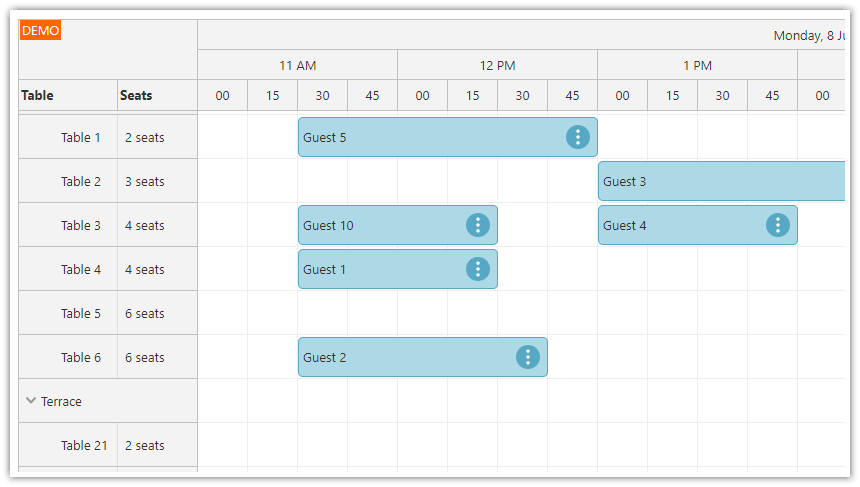
Task: Open the menu icon on Guest 5 reservation
Action: click(578, 137)
